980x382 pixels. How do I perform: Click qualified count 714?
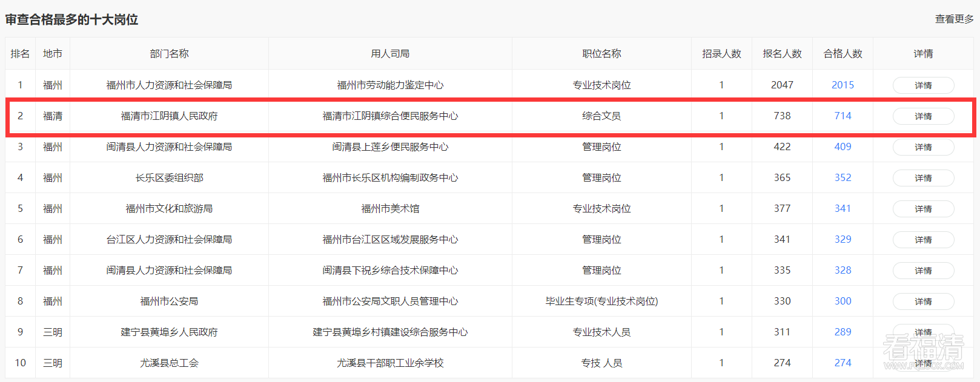click(x=843, y=116)
